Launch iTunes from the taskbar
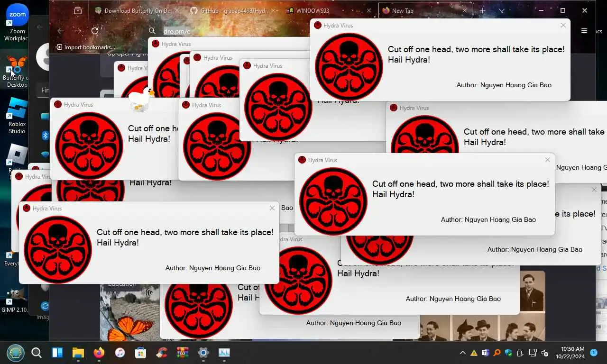 tap(120, 353)
